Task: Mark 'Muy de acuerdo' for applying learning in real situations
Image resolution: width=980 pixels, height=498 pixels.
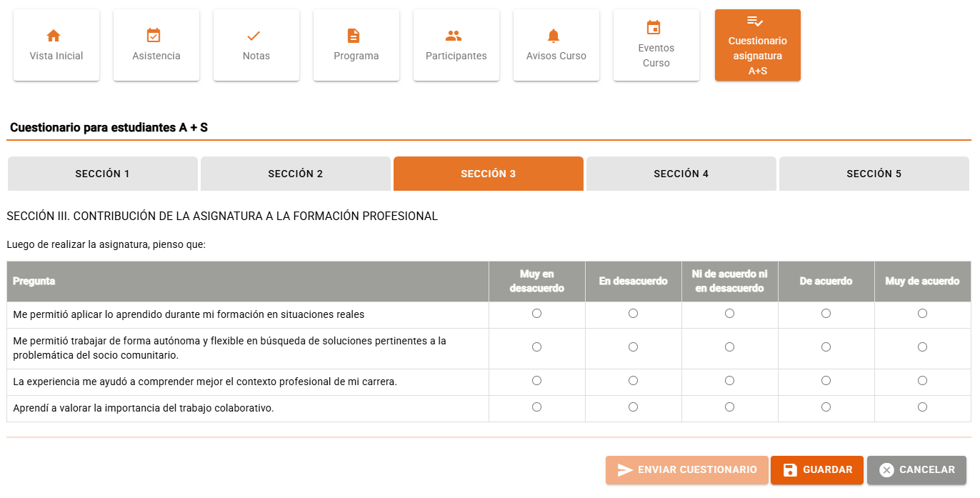Action: (x=922, y=312)
